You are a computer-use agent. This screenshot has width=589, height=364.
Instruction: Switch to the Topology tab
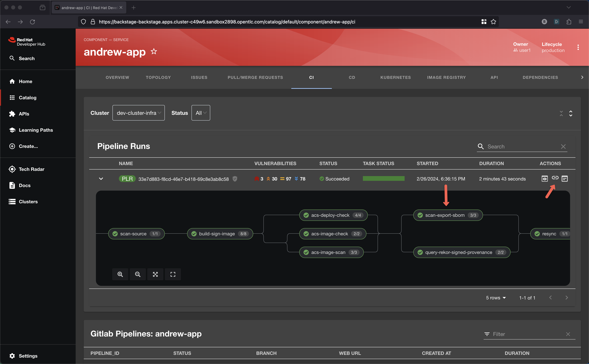tap(158, 77)
